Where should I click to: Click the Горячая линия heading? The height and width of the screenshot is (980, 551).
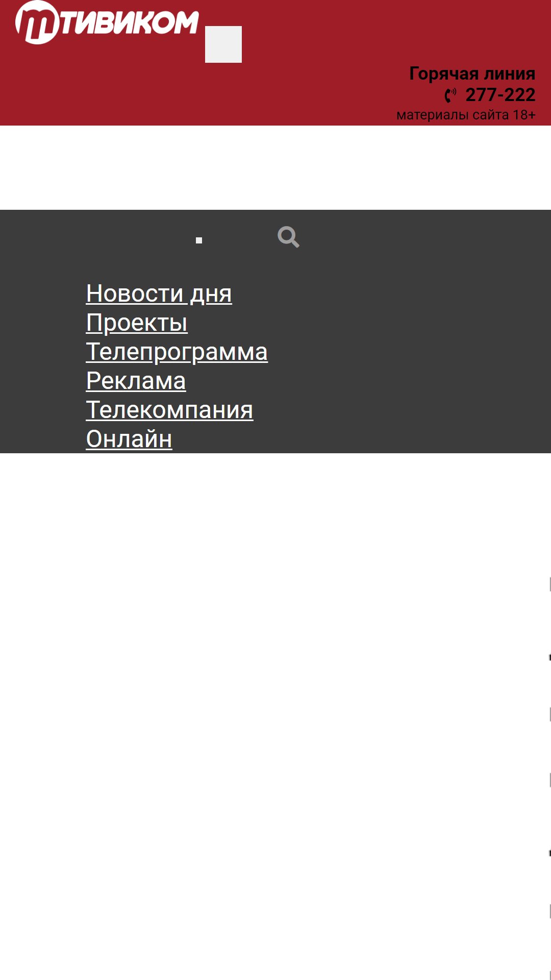tap(472, 73)
